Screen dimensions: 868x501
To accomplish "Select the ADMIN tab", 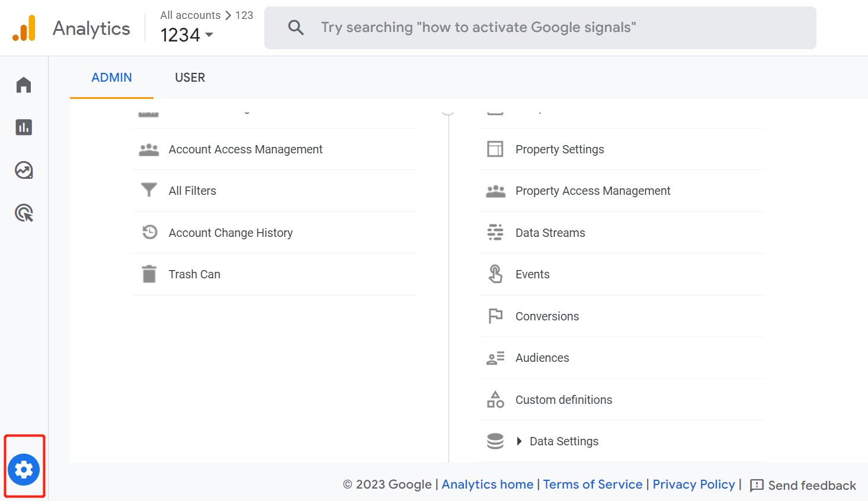I will click(111, 78).
